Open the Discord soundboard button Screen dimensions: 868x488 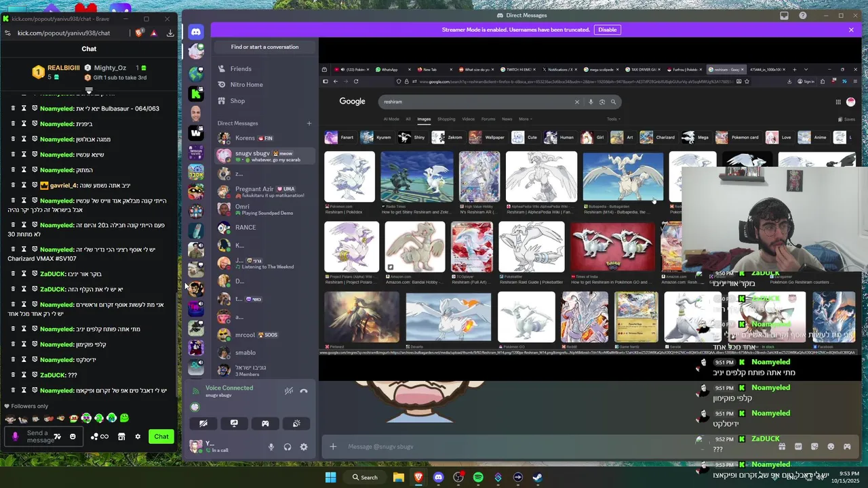296,424
